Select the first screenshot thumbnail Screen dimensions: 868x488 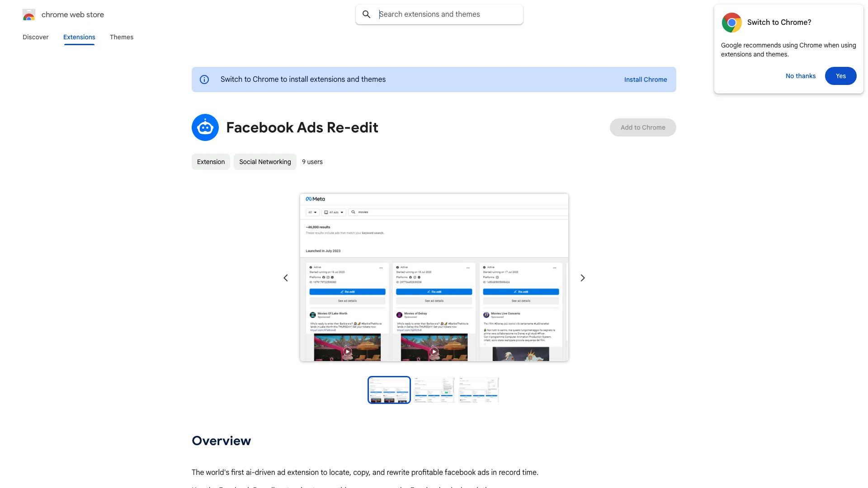(389, 390)
